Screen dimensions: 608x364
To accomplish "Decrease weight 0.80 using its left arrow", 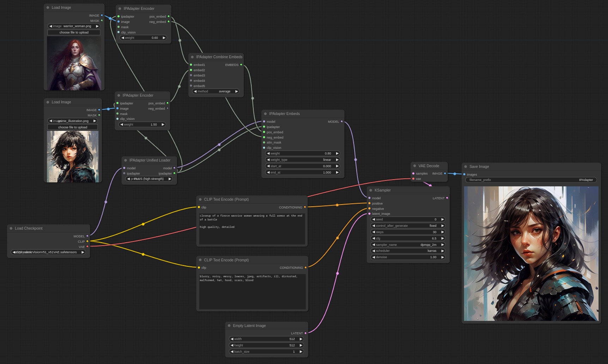I will [268, 153].
